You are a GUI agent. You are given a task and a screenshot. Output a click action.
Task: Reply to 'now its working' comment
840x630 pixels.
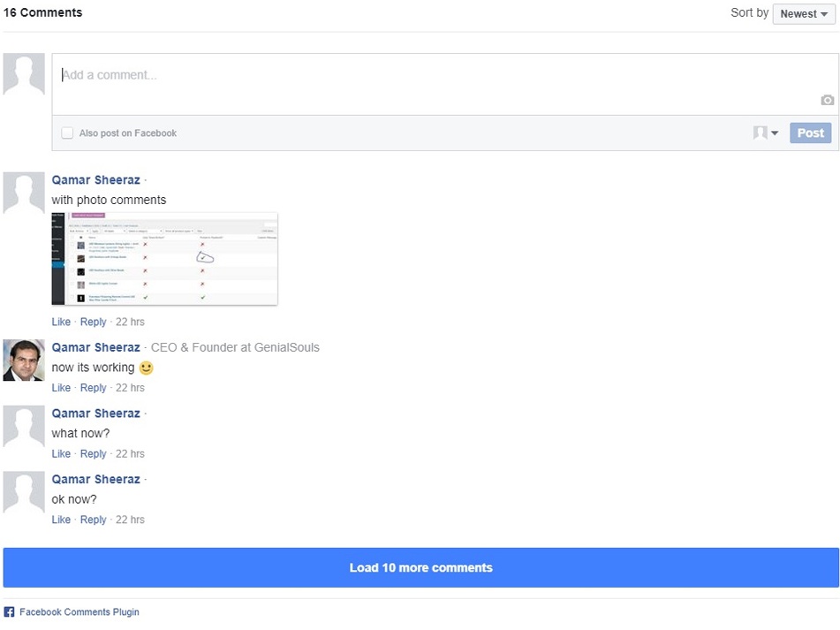coord(93,388)
